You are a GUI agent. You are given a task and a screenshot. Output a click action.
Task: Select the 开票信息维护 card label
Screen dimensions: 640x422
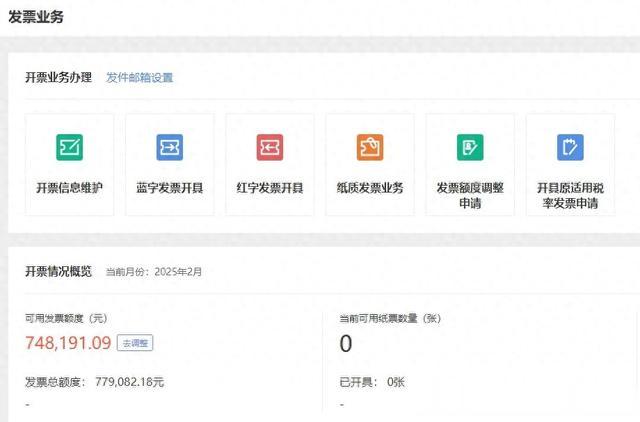69,188
